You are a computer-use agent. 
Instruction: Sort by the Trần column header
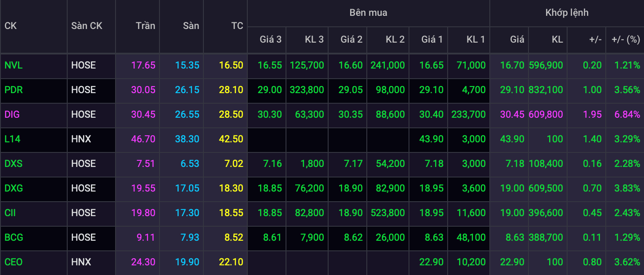pos(145,26)
